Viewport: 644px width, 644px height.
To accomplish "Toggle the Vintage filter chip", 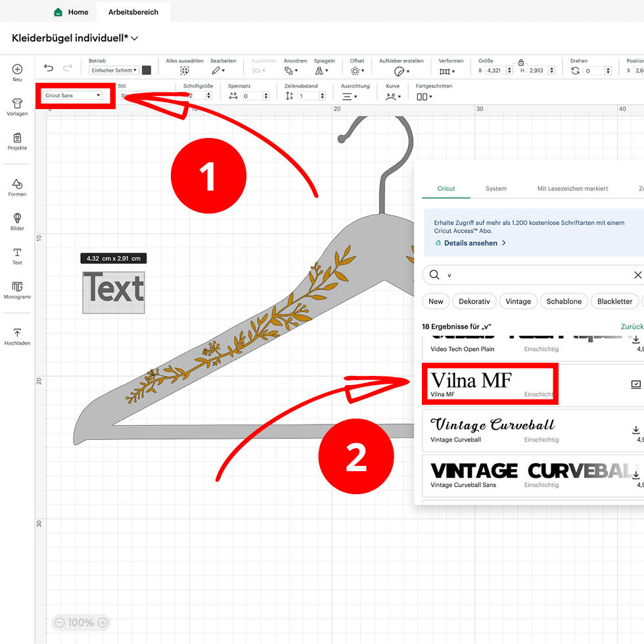I will coord(518,301).
